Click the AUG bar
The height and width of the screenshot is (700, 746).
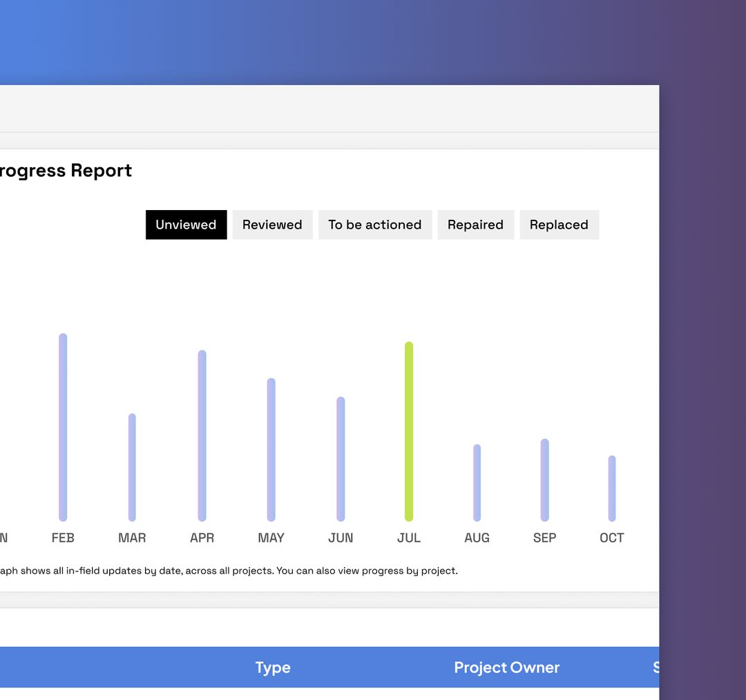pos(477,484)
